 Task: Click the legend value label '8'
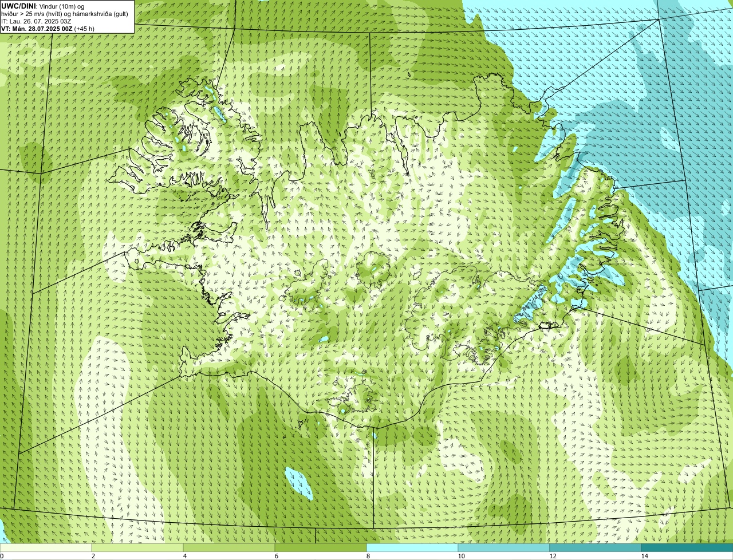[368, 556]
